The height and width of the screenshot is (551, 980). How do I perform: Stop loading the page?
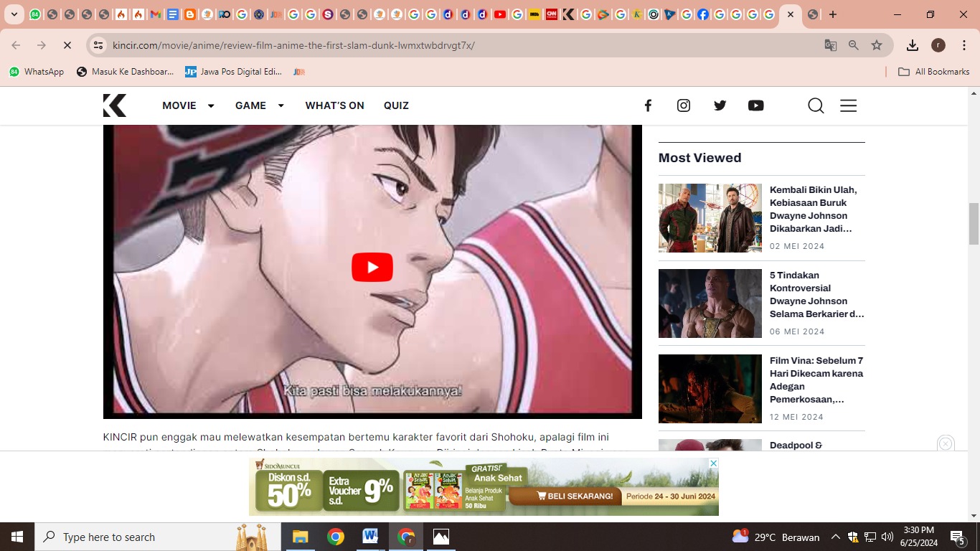click(x=67, y=45)
